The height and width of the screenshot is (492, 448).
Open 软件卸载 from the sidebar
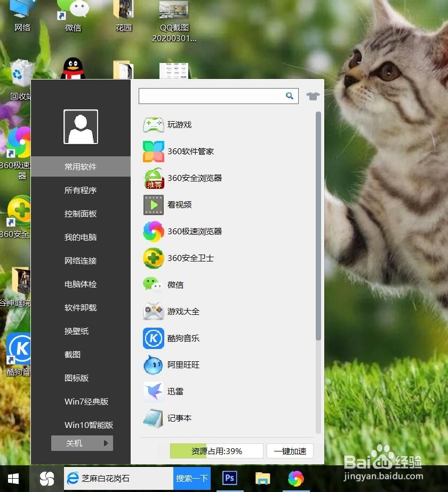tap(81, 307)
